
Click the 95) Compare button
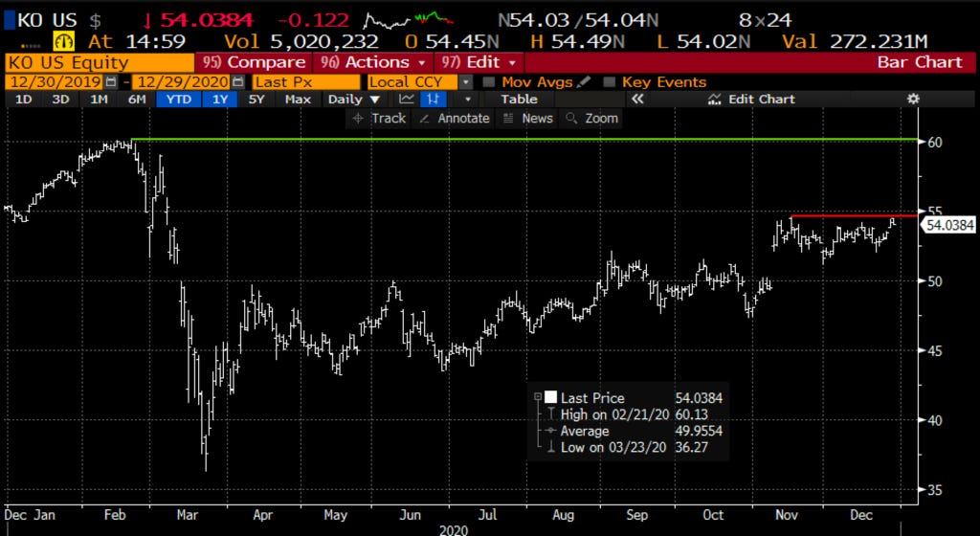254,62
